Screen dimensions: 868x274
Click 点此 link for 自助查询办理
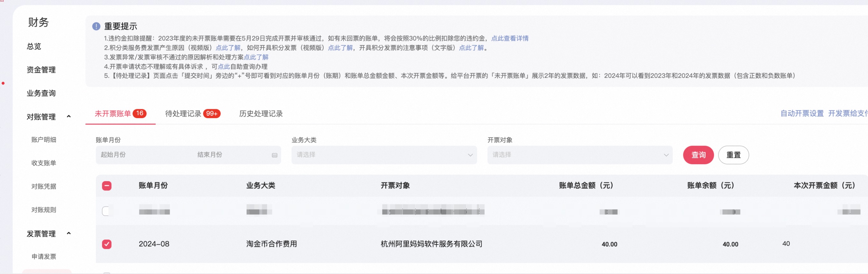click(224, 67)
